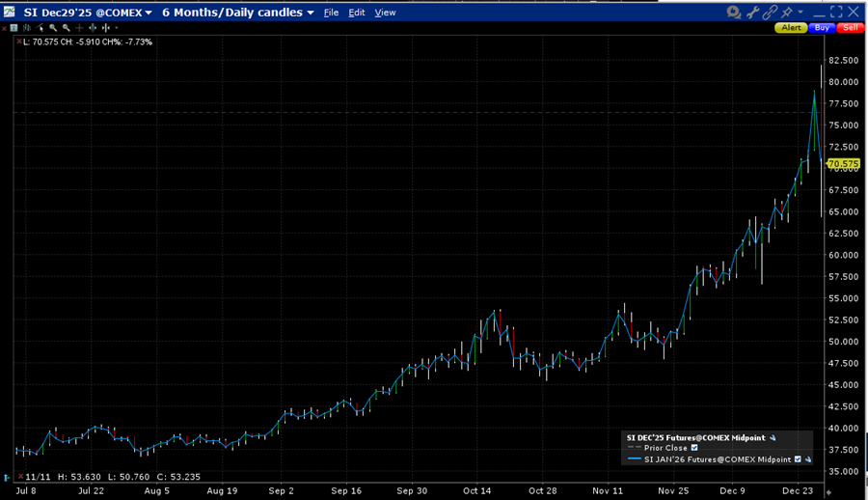The height and width of the screenshot is (500, 868).
Task: Click the 11/11 H: 53.630 OHLC readout
Action: point(113,477)
